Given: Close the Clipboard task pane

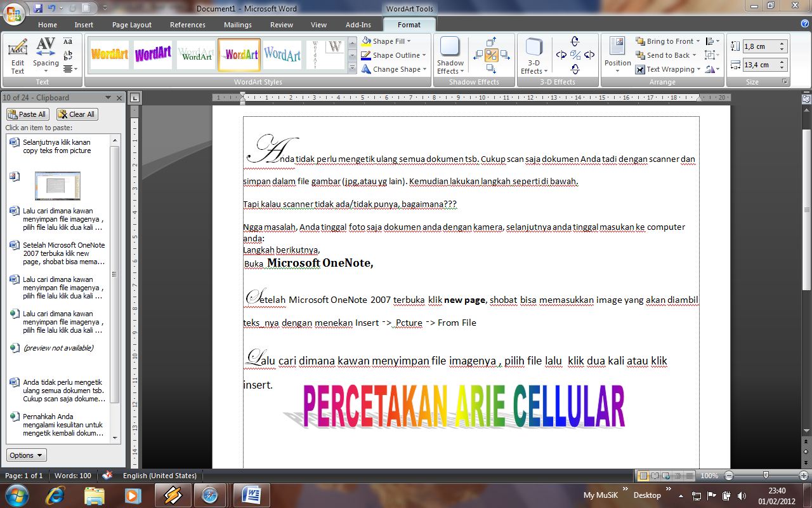Looking at the screenshot, I should click(x=119, y=98).
